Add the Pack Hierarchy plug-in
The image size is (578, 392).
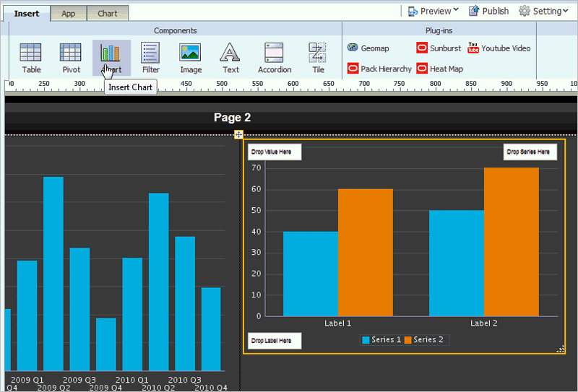[x=379, y=69]
